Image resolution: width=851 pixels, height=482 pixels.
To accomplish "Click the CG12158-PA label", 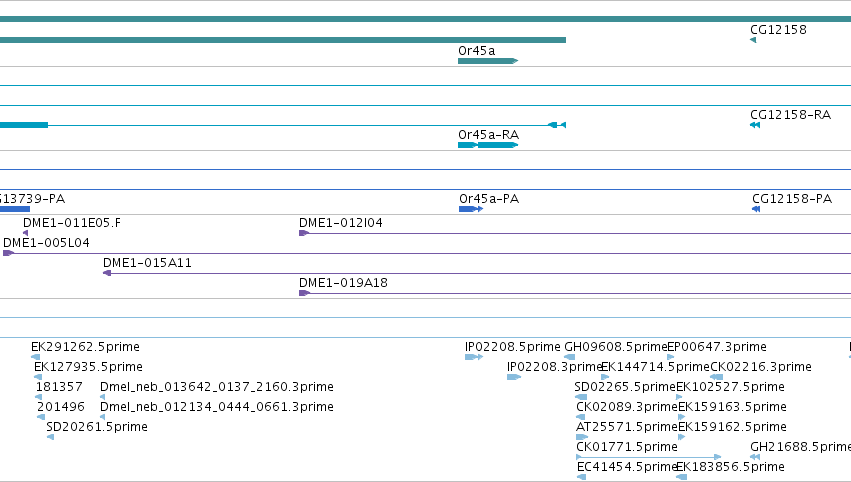I will pos(792,199).
